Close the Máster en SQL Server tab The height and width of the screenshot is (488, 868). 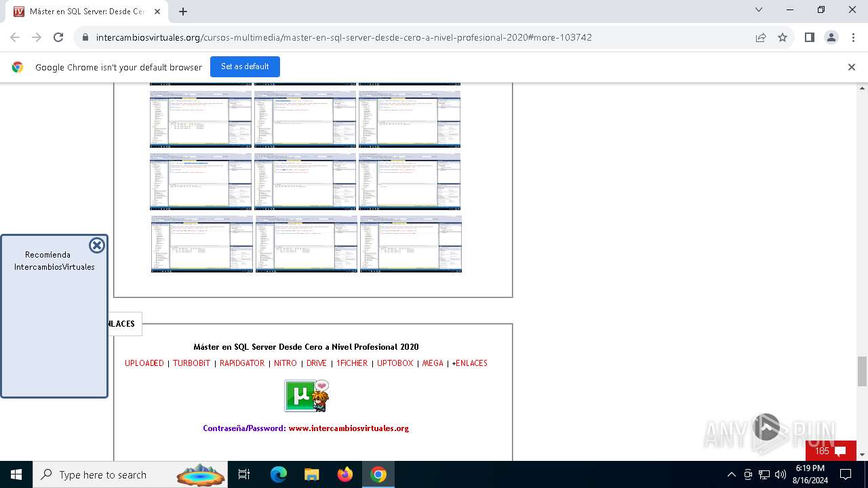point(157,12)
